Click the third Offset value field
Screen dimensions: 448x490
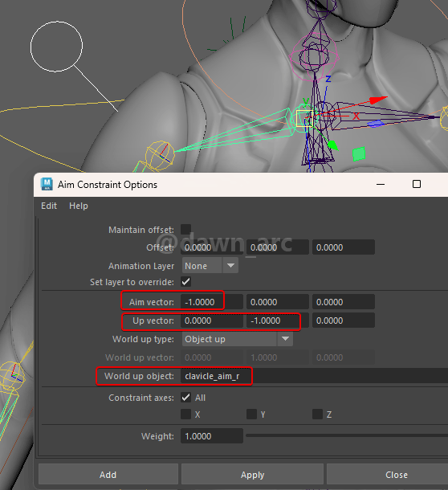coord(344,247)
